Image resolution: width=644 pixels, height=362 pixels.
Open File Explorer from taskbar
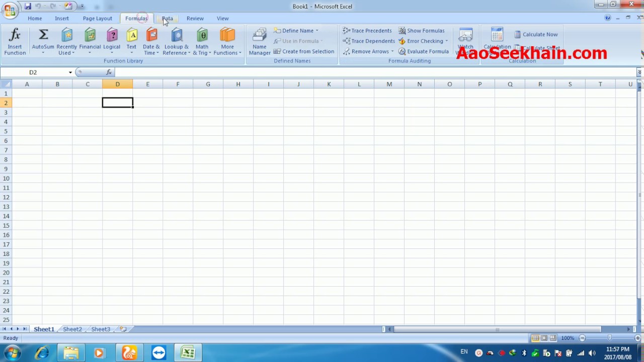coord(70,353)
